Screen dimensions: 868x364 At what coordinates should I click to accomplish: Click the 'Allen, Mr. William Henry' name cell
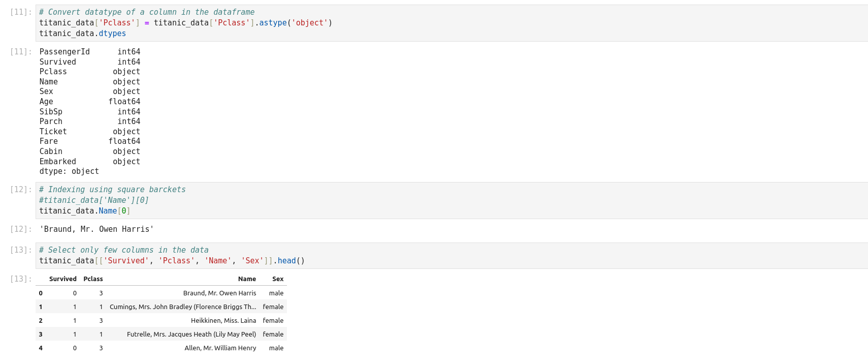pos(220,348)
